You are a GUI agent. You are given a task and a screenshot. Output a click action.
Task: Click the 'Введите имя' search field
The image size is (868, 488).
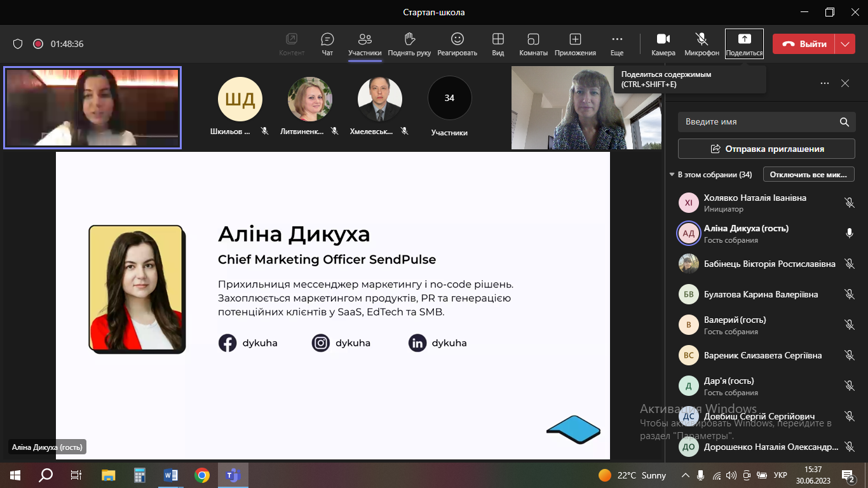point(756,121)
